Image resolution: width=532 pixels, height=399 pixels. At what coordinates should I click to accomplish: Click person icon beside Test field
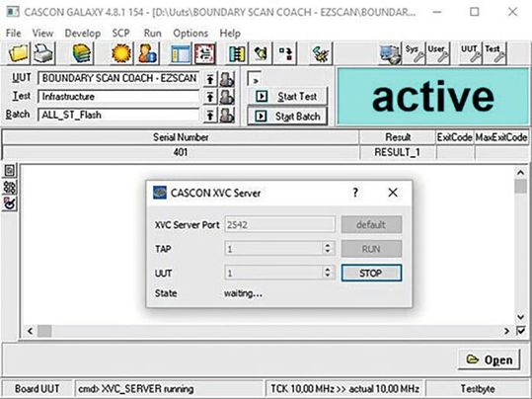pyautogui.click(x=227, y=98)
